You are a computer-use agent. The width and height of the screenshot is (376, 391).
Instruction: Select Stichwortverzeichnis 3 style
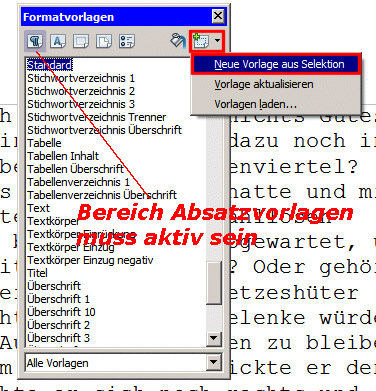click(81, 104)
